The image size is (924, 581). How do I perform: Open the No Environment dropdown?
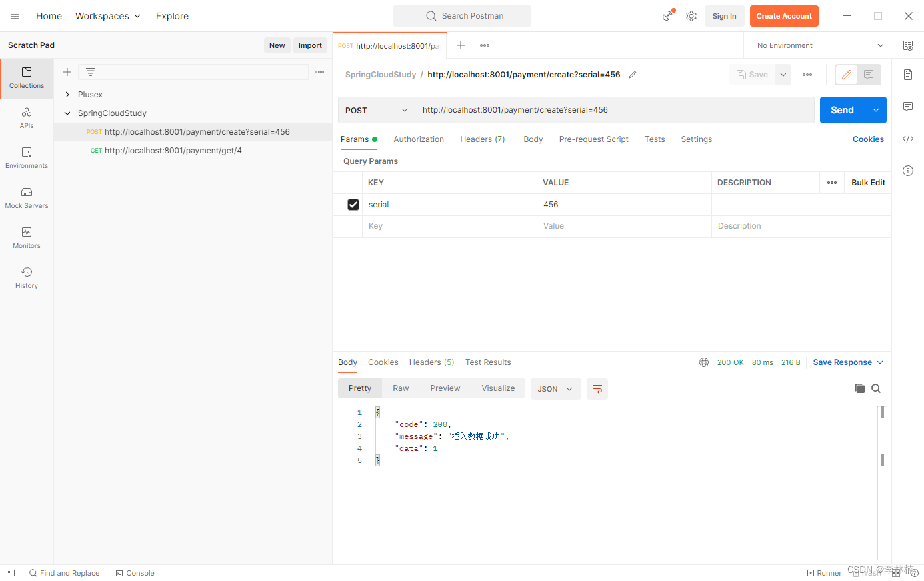click(x=821, y=45)
